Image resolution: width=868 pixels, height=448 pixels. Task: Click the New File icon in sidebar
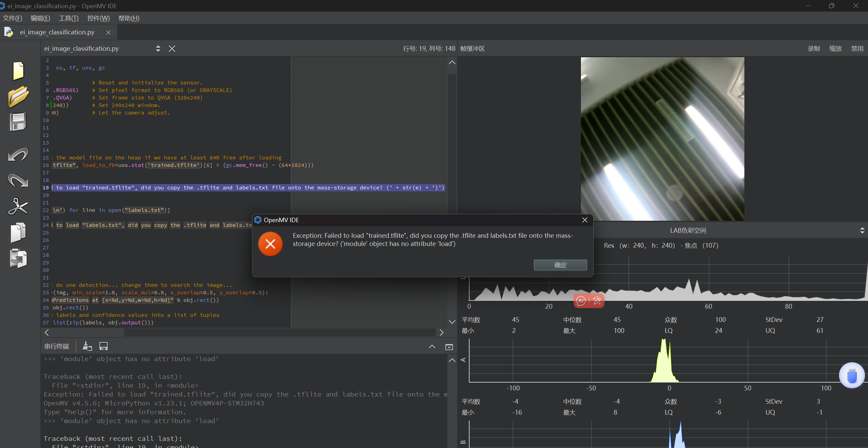(x=18, y=71)
